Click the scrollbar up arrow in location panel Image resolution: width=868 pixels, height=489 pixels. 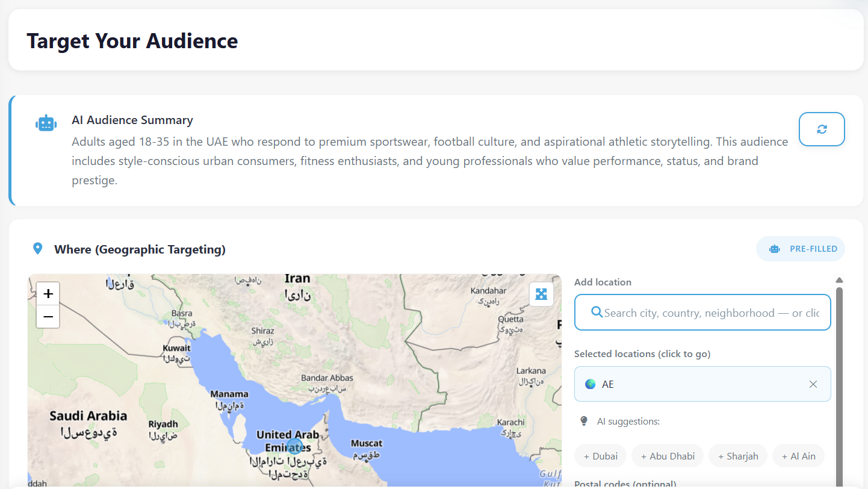coord(839,280)
